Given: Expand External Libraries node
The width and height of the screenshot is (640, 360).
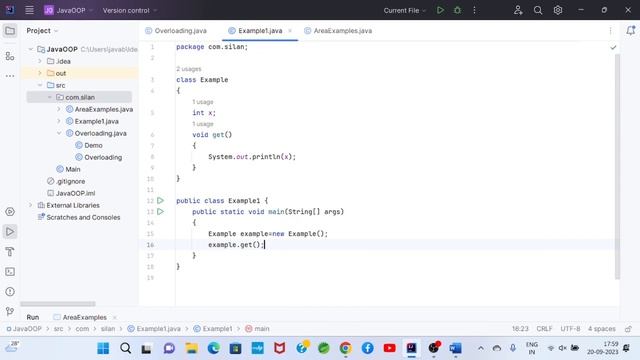Looking at the screenshot, I should tap(31, 205).
